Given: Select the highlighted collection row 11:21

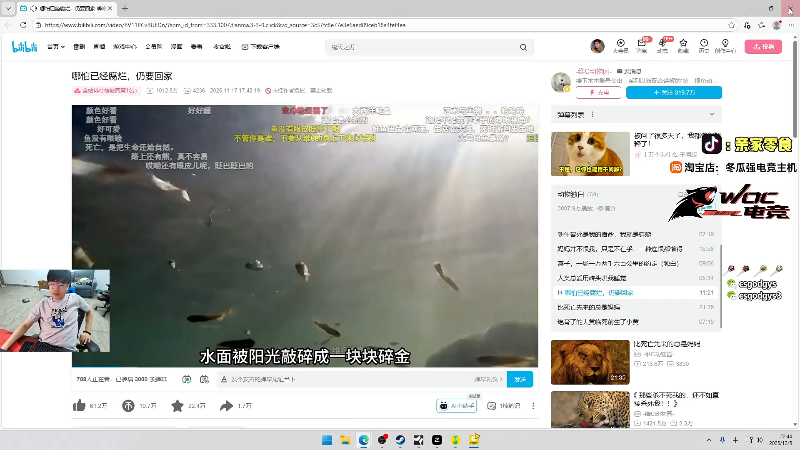Looking at the screenshot, I should [x=635, y=293].
